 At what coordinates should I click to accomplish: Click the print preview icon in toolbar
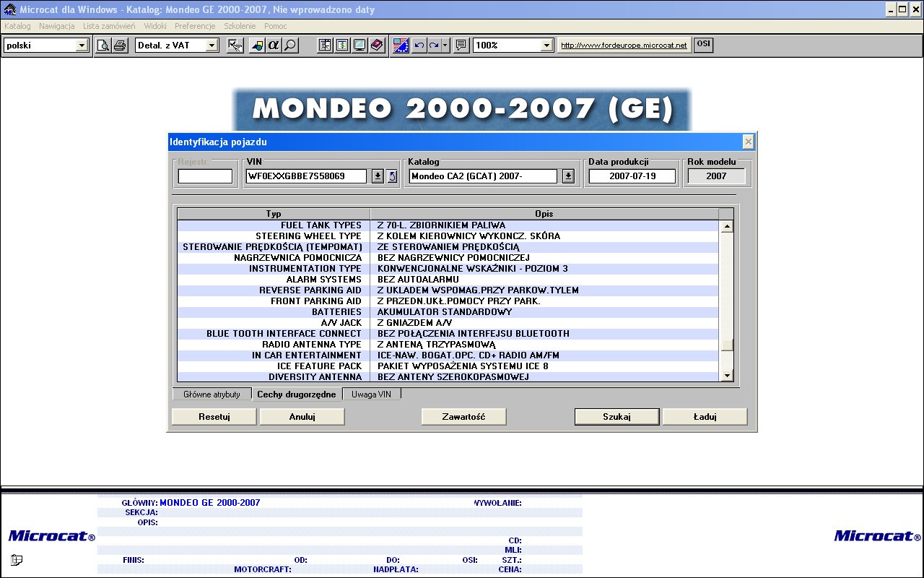104,46
